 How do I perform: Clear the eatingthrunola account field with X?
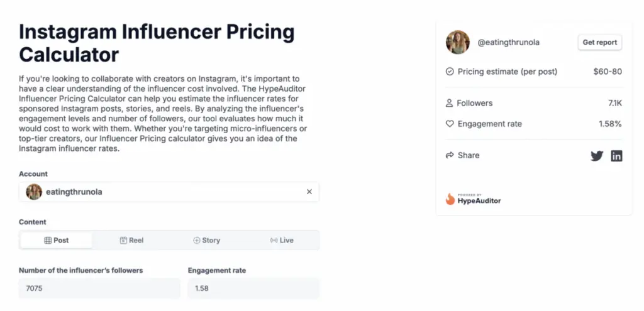coord(309,192)
